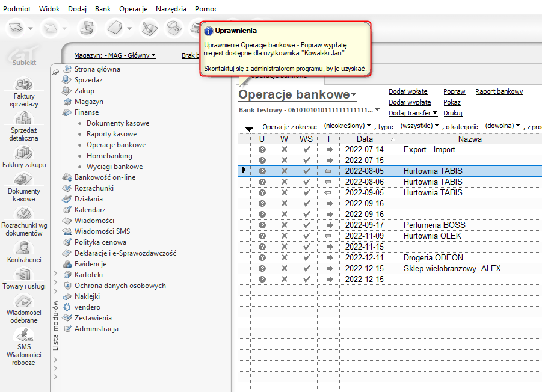Click the Bankowość on-line module icon

click(x=67, y=177)
